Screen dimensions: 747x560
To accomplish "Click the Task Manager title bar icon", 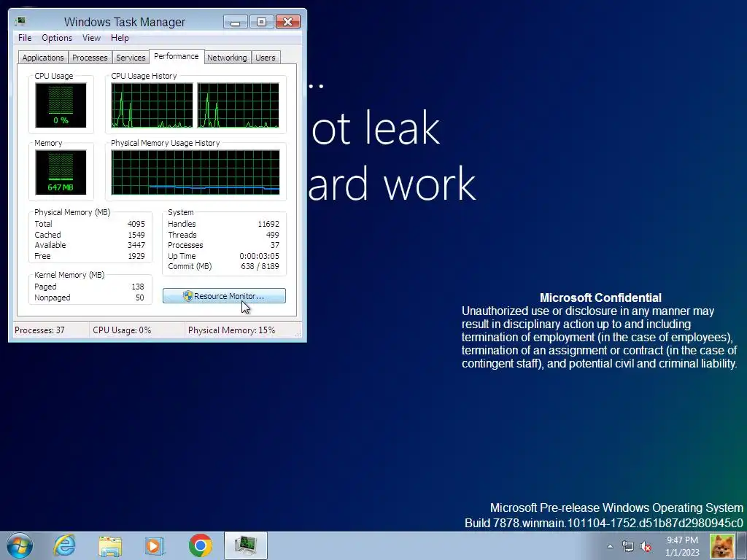I will (20, 21).
